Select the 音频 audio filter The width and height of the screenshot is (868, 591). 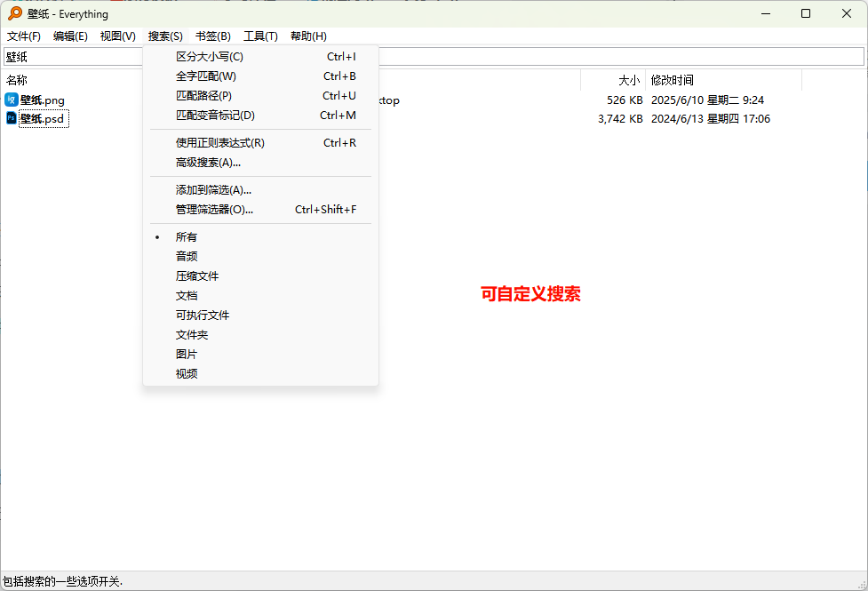[187, 257]
